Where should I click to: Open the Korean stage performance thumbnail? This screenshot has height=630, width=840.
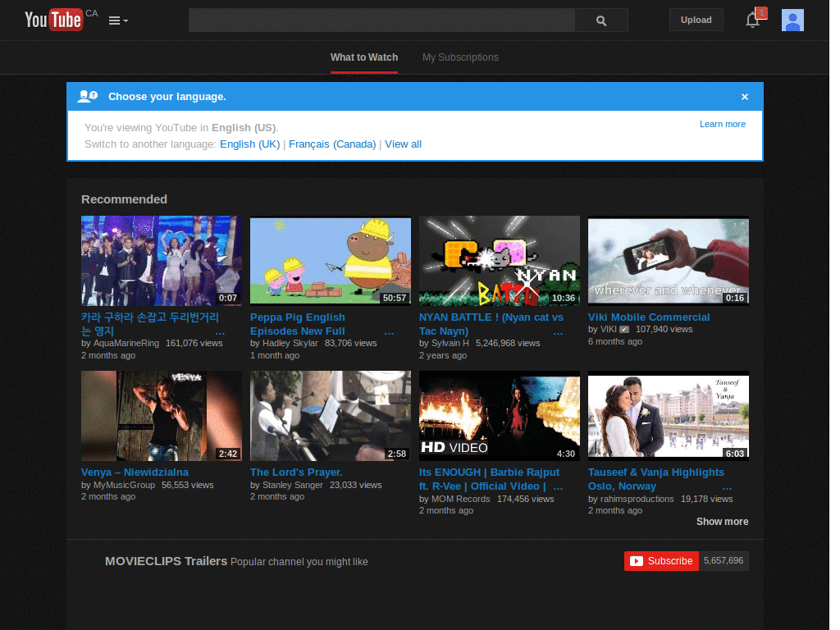162,261
